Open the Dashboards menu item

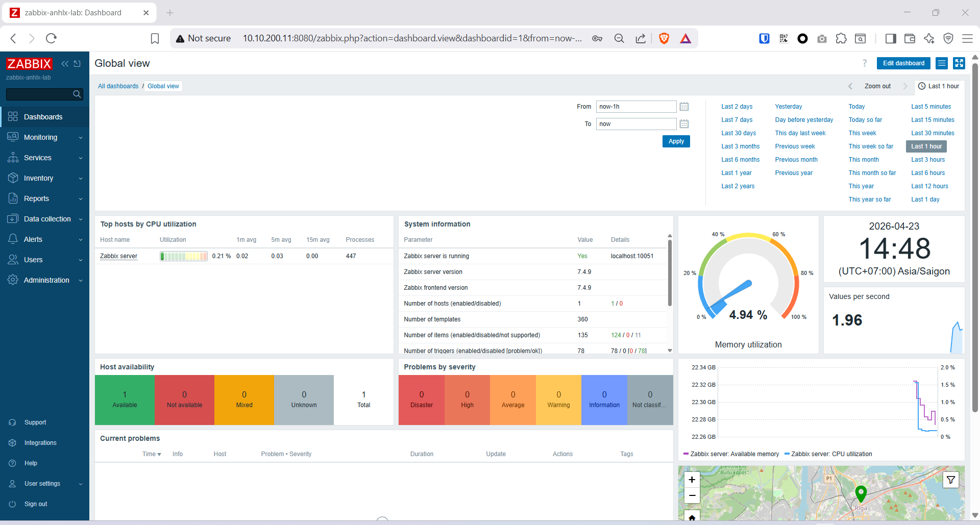[43, 117]
